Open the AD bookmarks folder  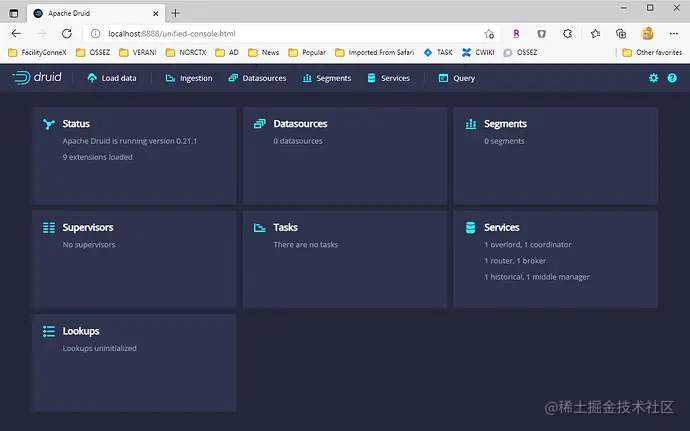(x=227, y=52)
